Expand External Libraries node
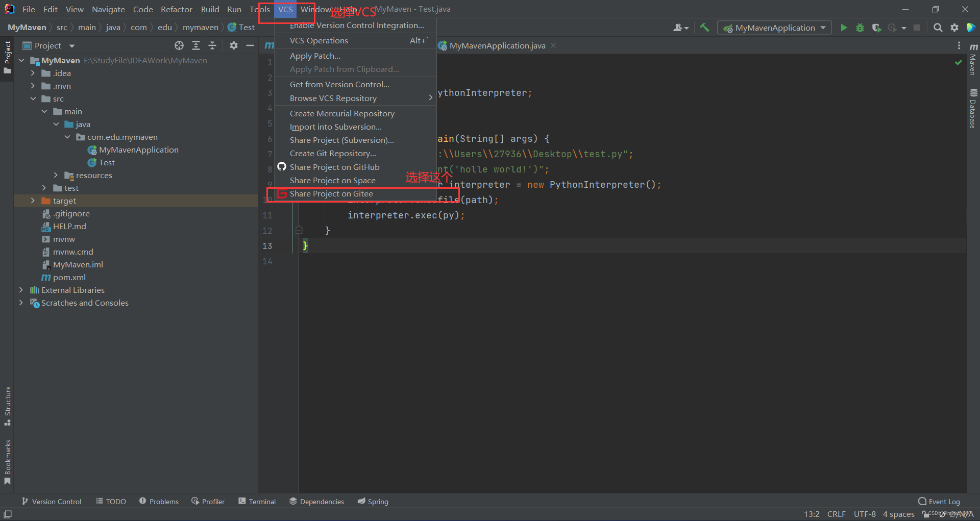 (21, 290)
